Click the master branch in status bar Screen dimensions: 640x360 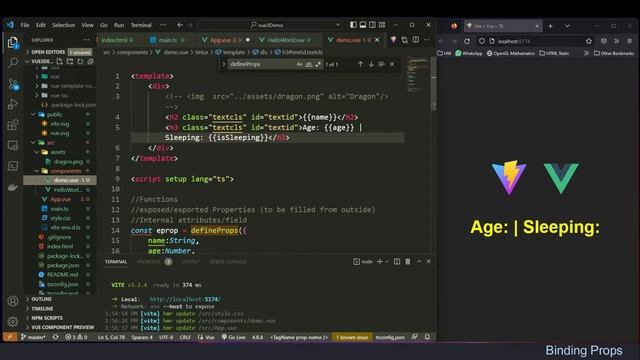point(33,337)
